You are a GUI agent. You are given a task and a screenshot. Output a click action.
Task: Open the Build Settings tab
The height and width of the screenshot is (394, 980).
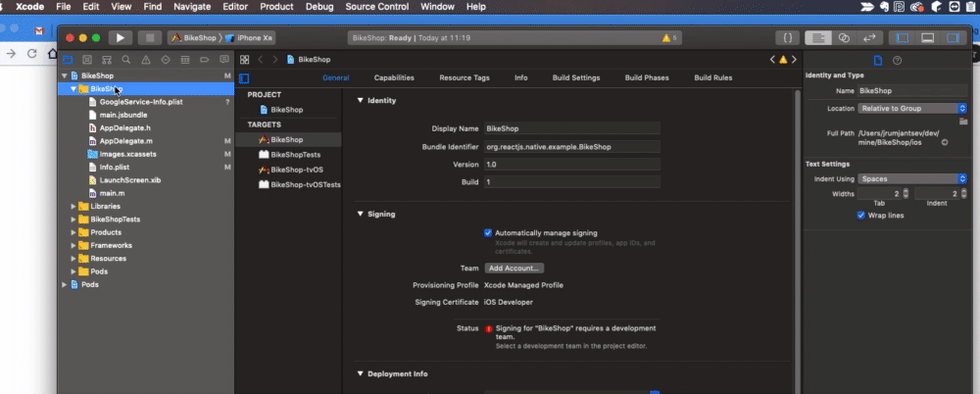576,78
